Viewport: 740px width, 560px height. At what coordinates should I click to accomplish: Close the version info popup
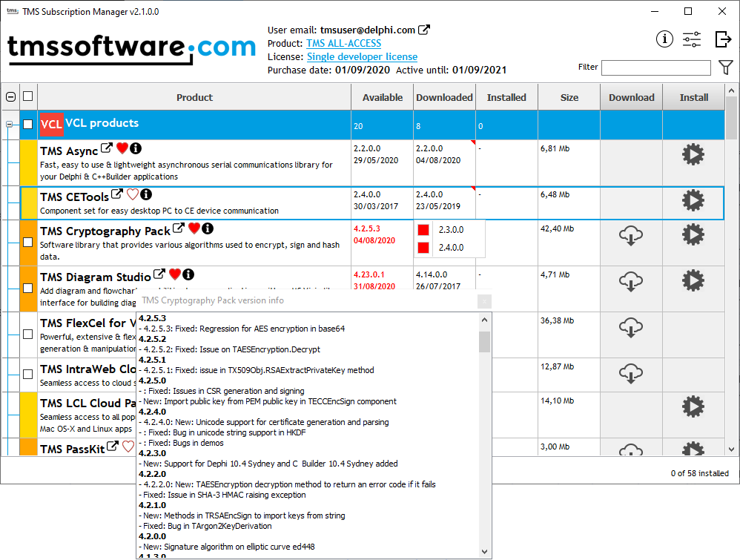tap(484, 301)
